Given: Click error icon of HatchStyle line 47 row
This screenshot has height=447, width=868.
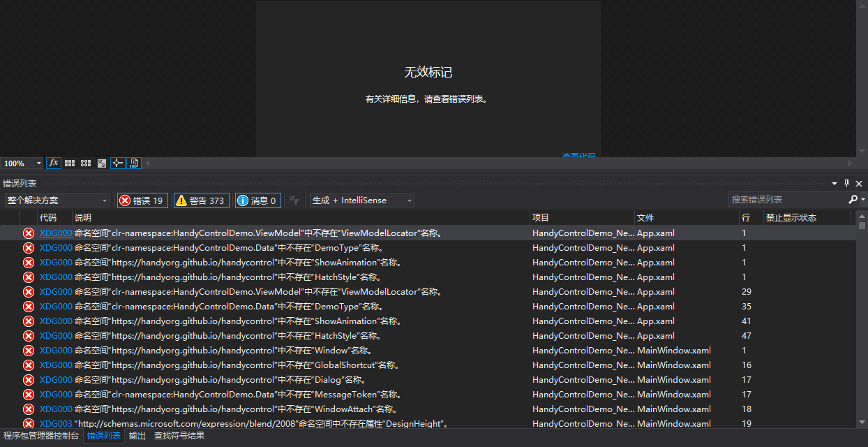Looking at the screenshot, I should pyautogui.click(x=29, y=336).
